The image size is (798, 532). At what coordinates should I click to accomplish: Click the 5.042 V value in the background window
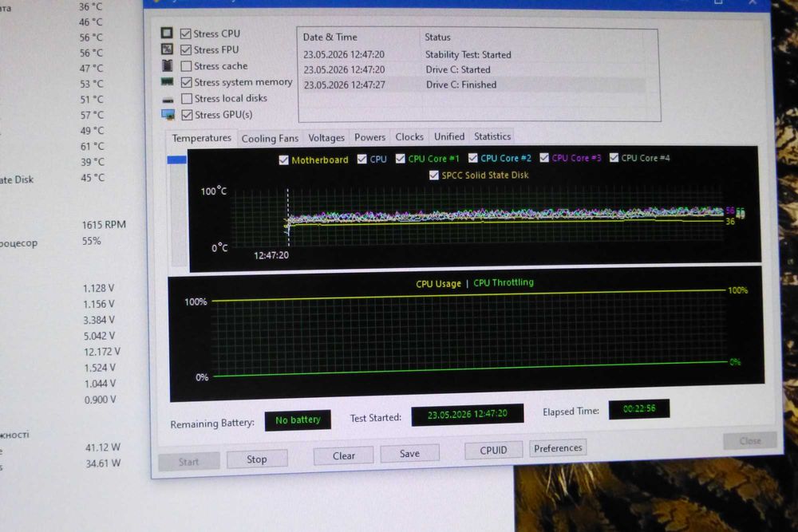[x=99, y=336]
